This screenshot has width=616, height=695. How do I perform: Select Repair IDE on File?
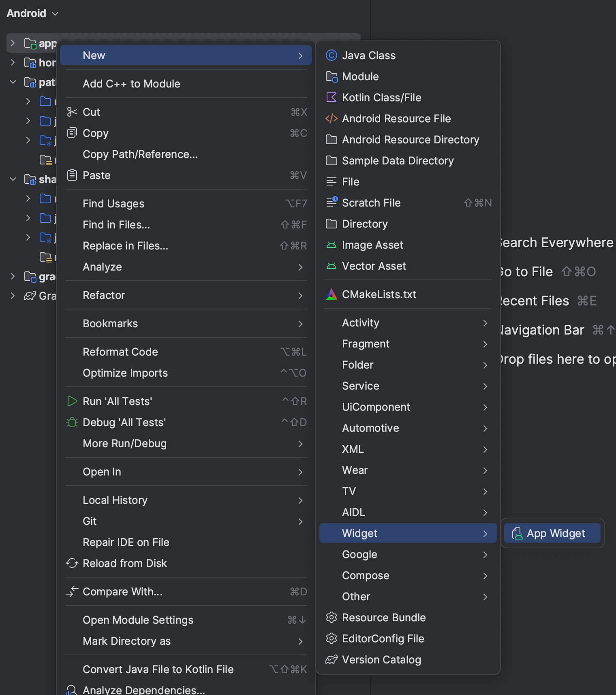(186, 542)
